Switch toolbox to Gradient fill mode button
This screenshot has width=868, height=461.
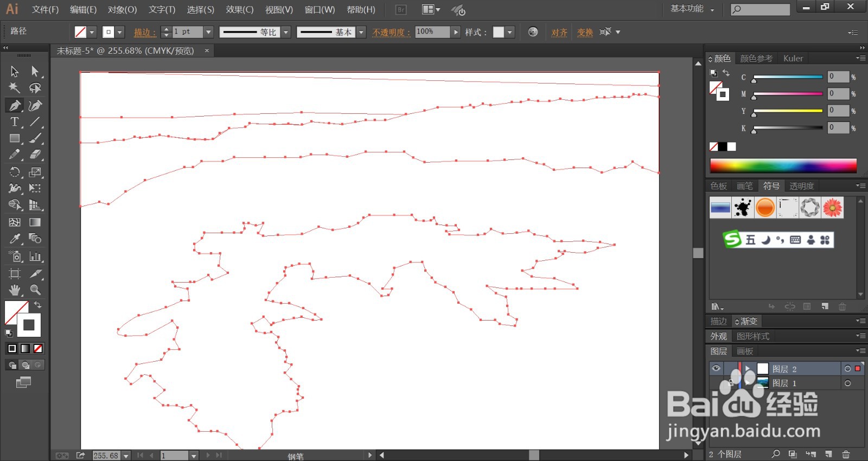click(x=25, y=348)
